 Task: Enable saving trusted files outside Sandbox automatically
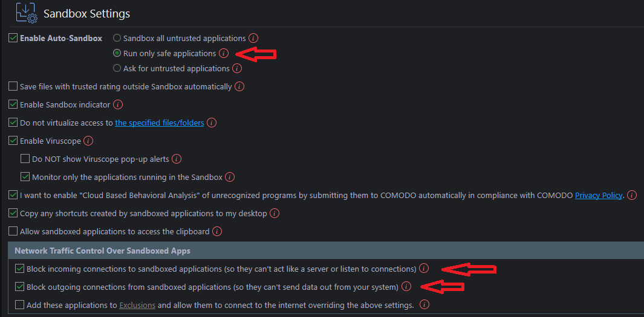pyautogui.click(x=13, y=86)
